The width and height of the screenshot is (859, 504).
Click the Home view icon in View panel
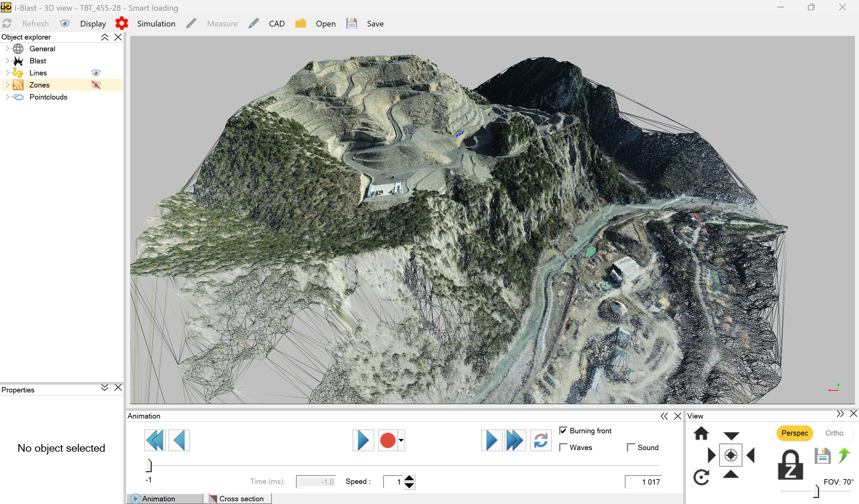(x=702, y=434)
